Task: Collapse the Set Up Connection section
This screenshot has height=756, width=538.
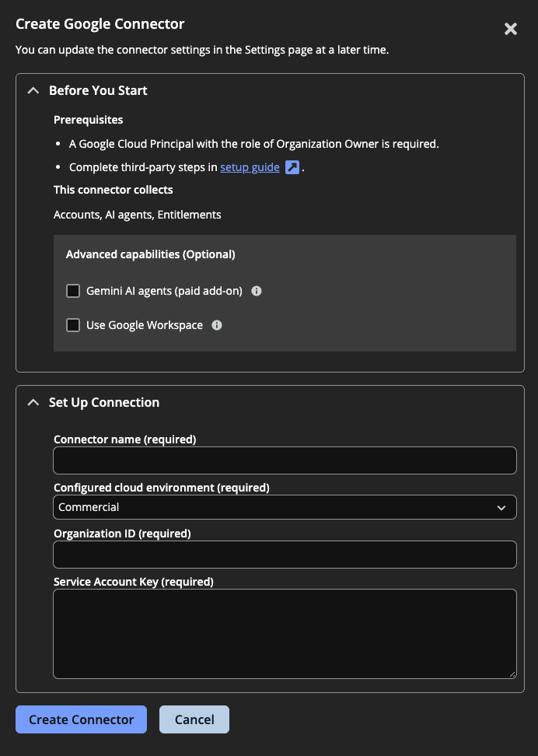Action: coord(33,402)
